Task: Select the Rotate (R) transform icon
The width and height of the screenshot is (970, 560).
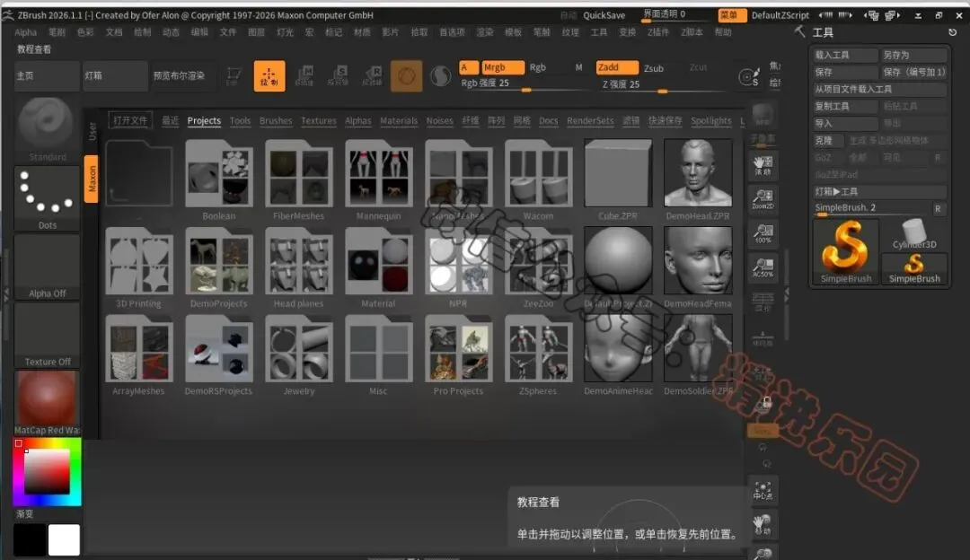Action: click(372, 76)
